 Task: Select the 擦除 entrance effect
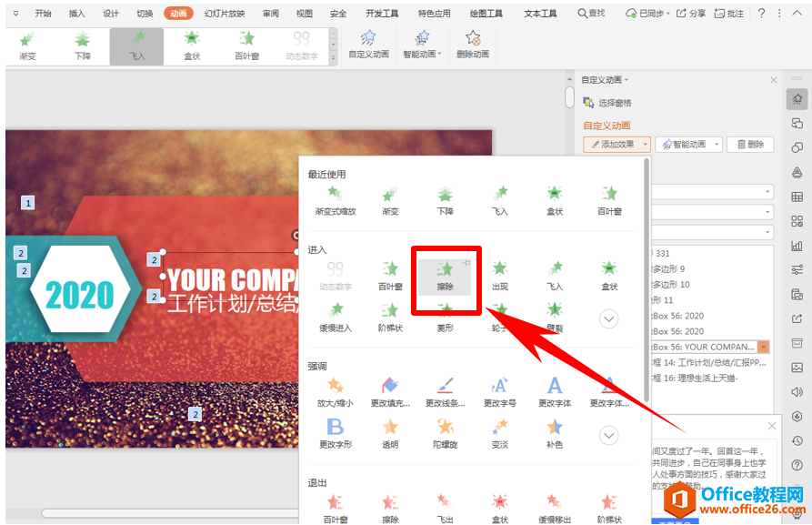coord(445,277)
